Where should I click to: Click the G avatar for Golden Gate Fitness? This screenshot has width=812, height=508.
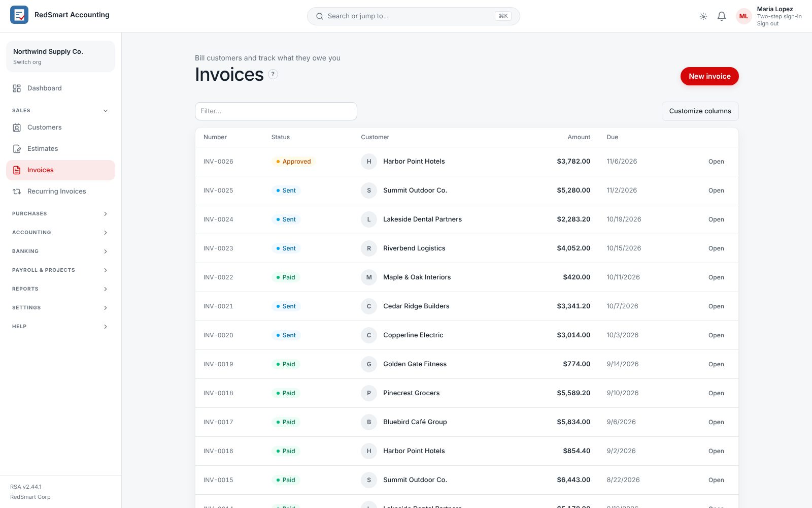click(369, 364)
